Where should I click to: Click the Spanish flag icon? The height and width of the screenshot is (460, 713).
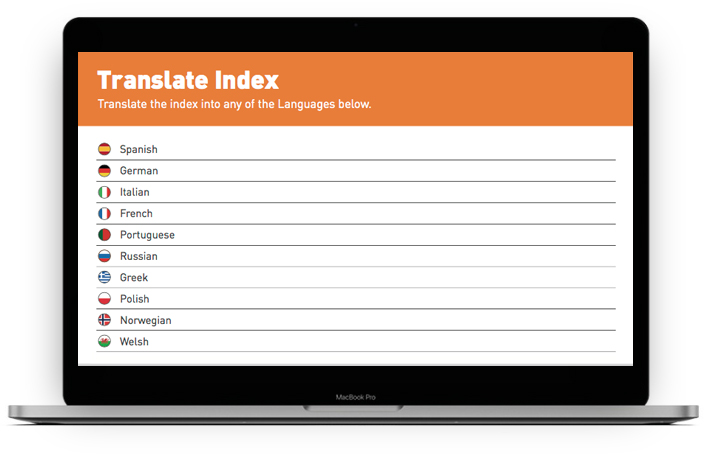[x=104, y=149]
